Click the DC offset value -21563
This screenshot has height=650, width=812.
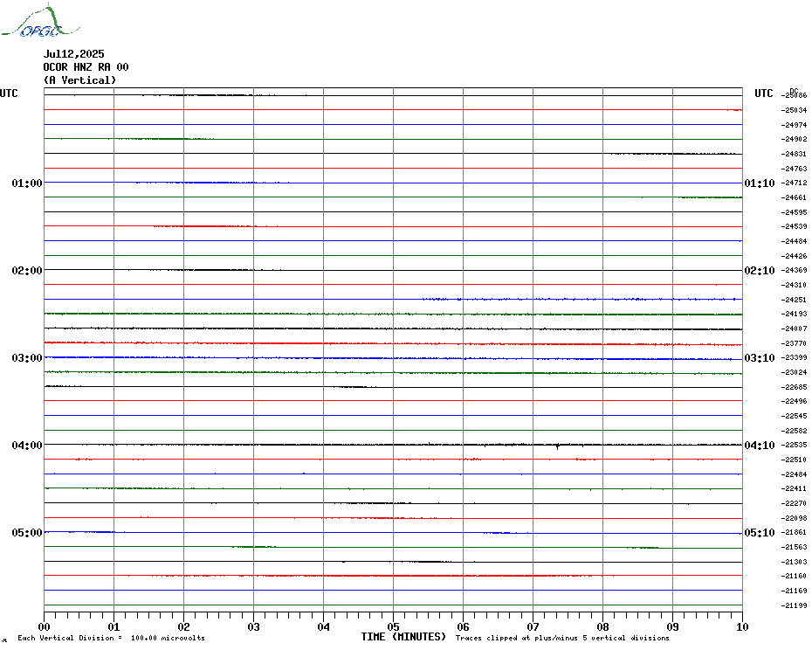tap(794, 548)
